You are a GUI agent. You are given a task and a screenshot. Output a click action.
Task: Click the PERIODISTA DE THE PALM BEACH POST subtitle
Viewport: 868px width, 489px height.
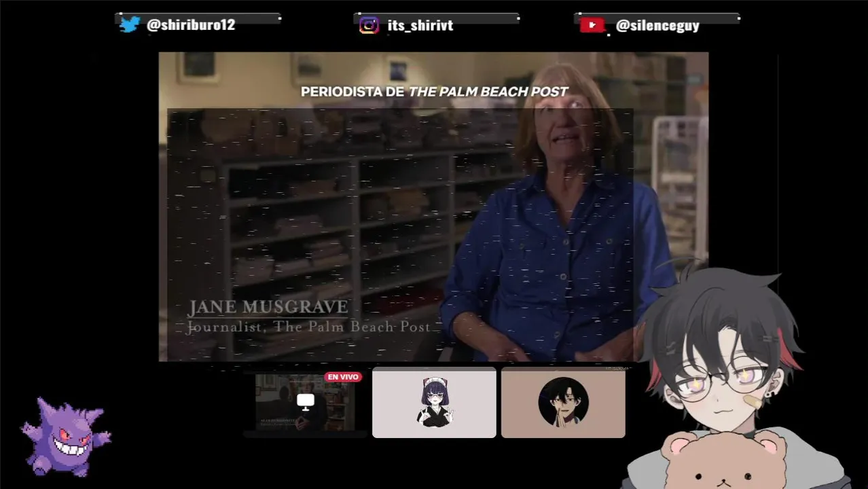(435, 92)
